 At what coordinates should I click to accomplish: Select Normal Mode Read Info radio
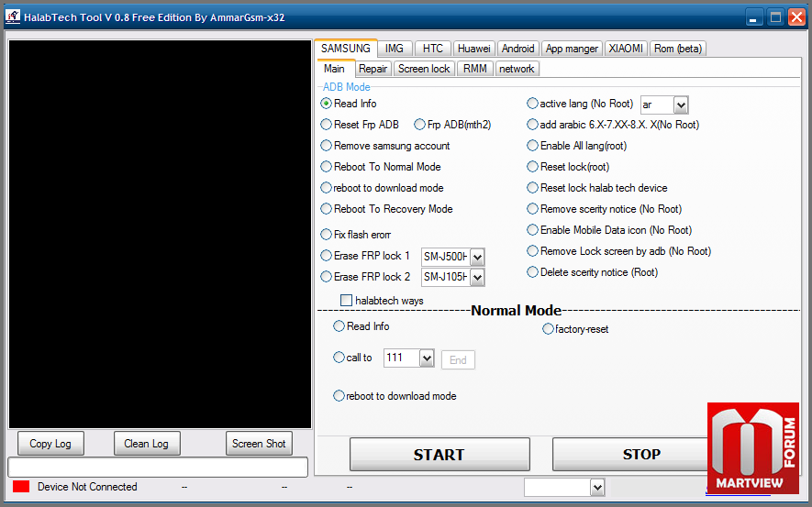[x=339, y=326]
